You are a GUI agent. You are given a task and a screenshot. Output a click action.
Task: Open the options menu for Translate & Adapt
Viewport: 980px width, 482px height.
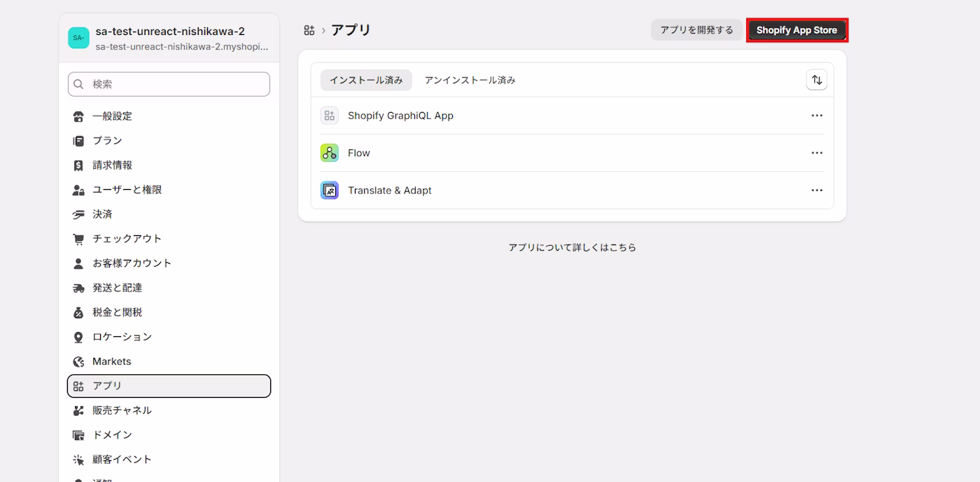(x=817, y=190)
